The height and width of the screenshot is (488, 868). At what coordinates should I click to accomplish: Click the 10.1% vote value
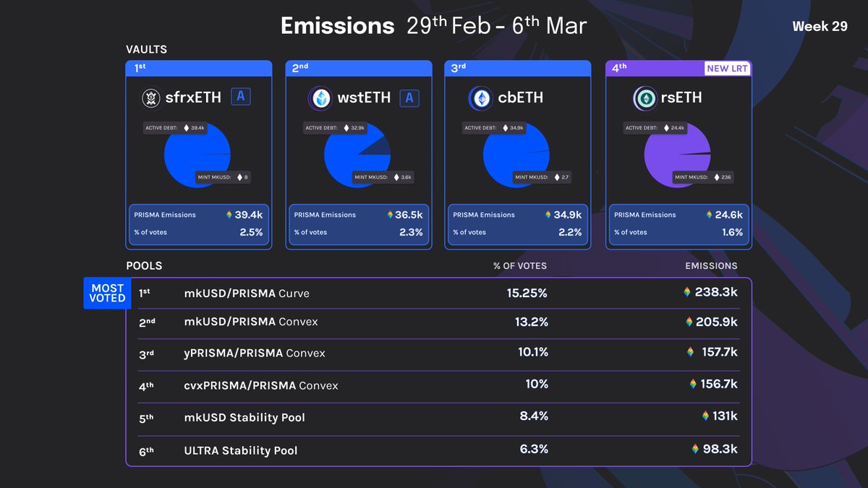(x=532, y=352)
